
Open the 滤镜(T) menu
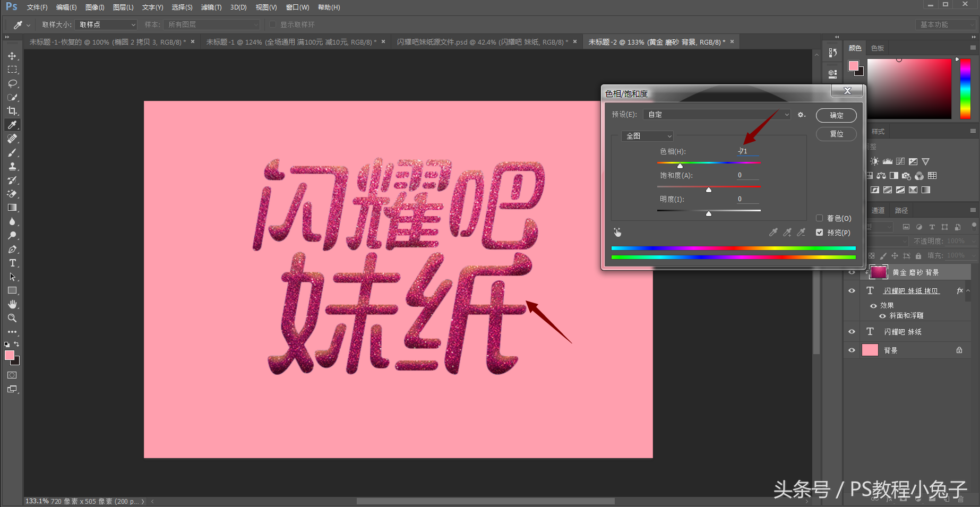point(211,7)
